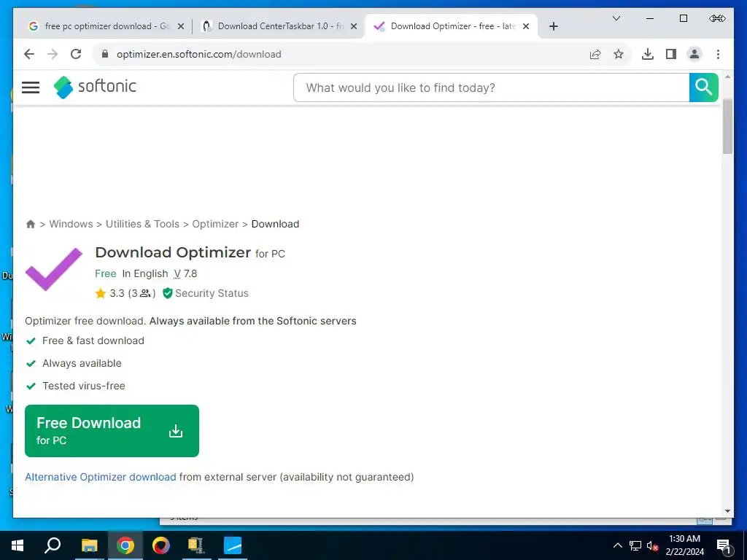Click the browser forward arrow
The image size is (747, 560).
click(x=53, y=54)
